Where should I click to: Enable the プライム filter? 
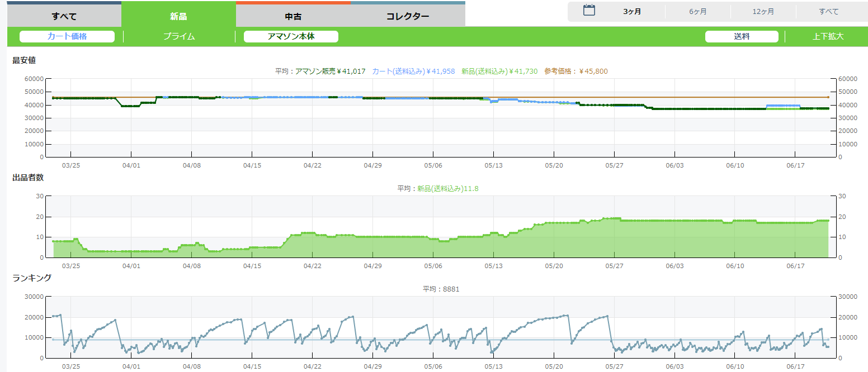click(179, 36)
